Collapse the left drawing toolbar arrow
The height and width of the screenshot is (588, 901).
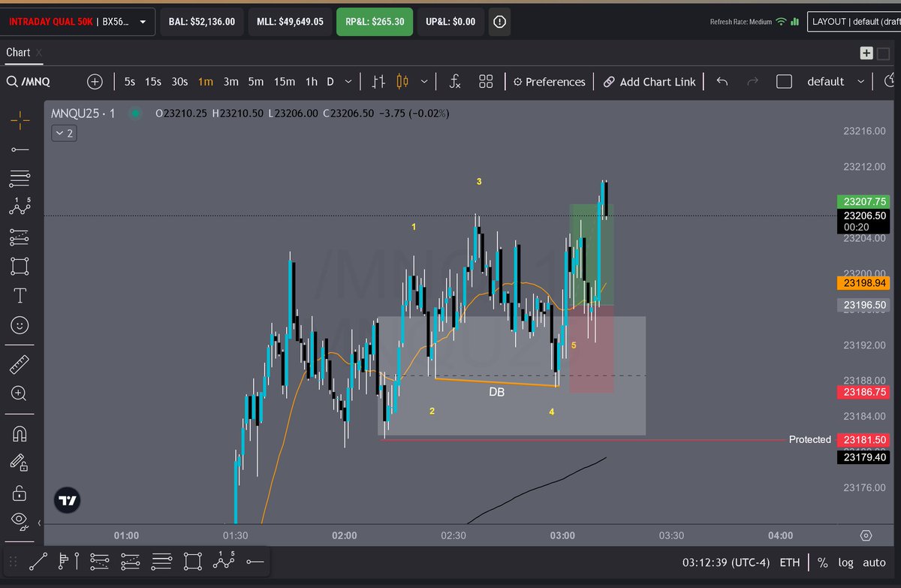click(x=40, y=523)
